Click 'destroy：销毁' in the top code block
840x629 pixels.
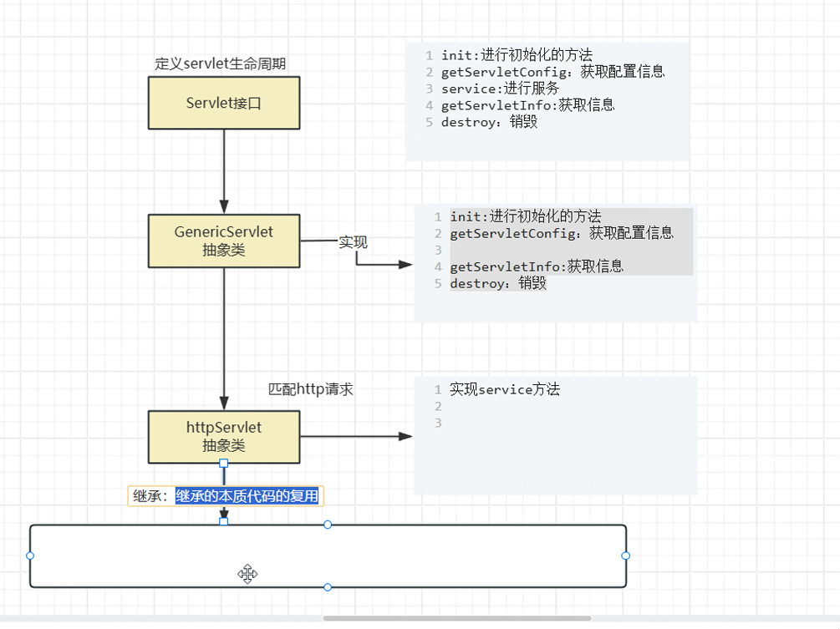[489, 122]
